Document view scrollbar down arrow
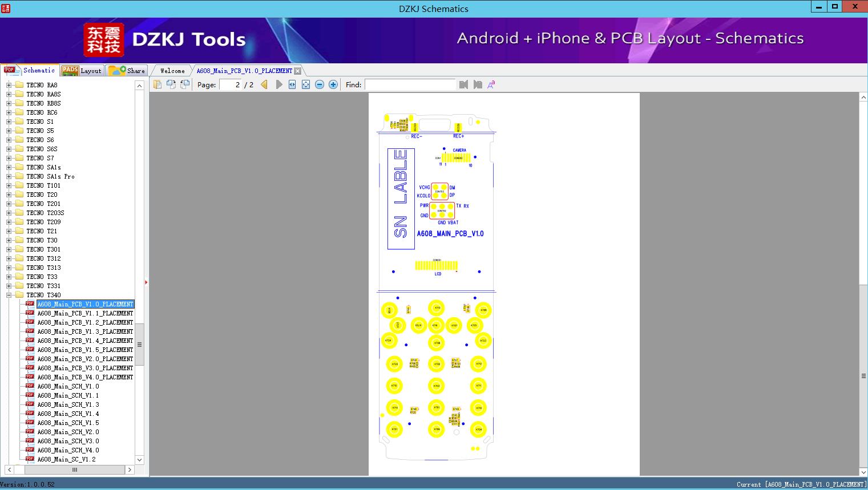868x490 pixels. coord(863,472)
